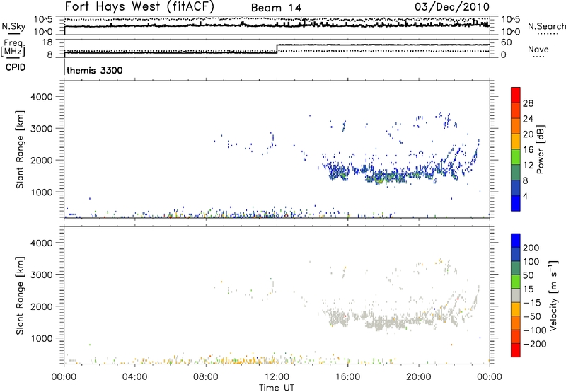Screen dimensions: 566x392
Task: Select the 'Beam 14' header label
Action: [276, 8]
